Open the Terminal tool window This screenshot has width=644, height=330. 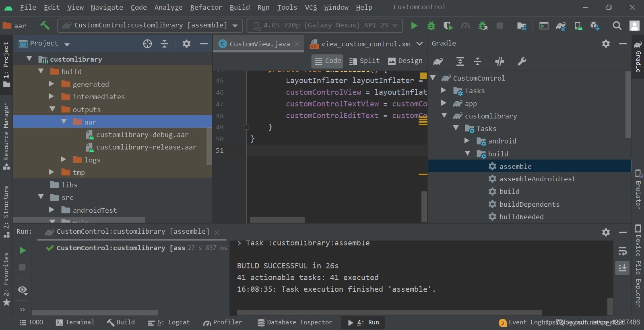[75, 322]
